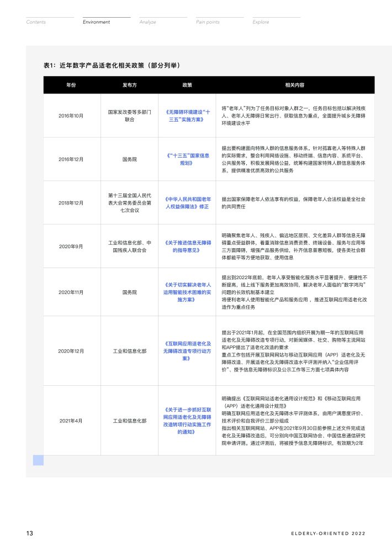This screenshot has width=392, height=555.
Task: Click the 相关内容 column header
Action: (x=295, y=85)
